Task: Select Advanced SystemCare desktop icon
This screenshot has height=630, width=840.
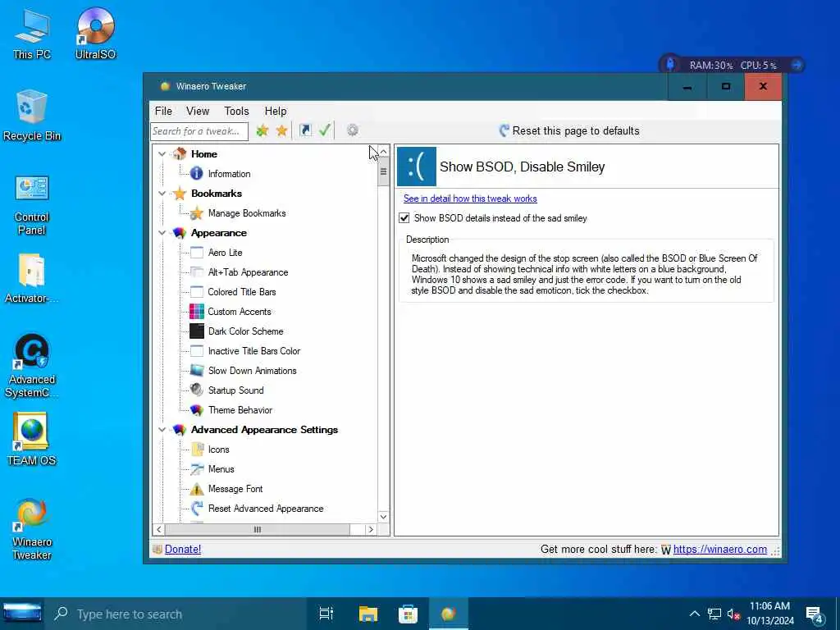Action: (32, 366)
